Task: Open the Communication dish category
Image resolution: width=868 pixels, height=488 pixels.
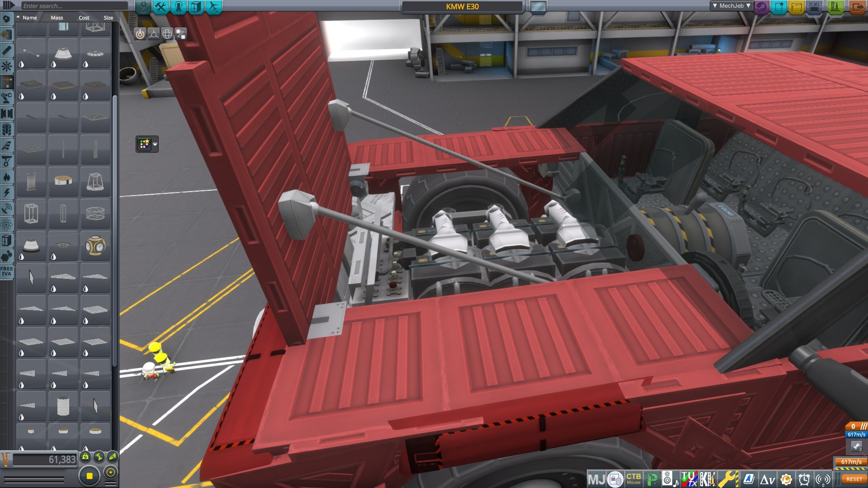Action: point(7,209)
